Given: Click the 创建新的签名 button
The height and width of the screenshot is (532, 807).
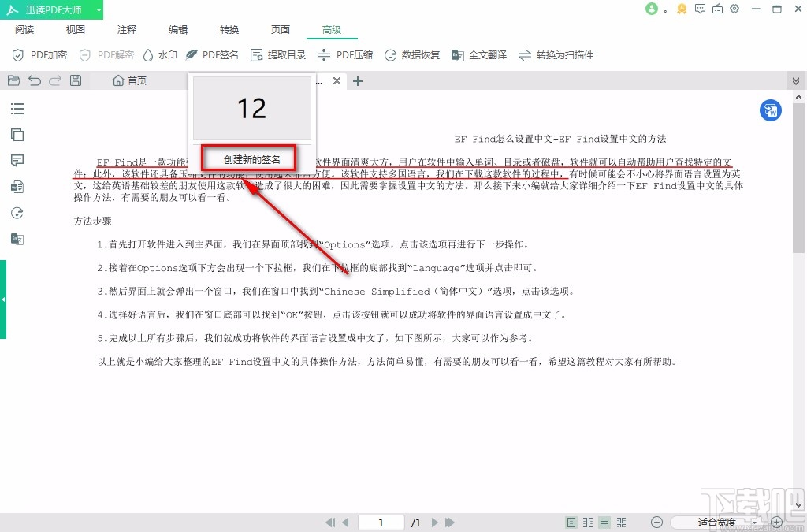Looking at the screenshot, I should point(250,158).
